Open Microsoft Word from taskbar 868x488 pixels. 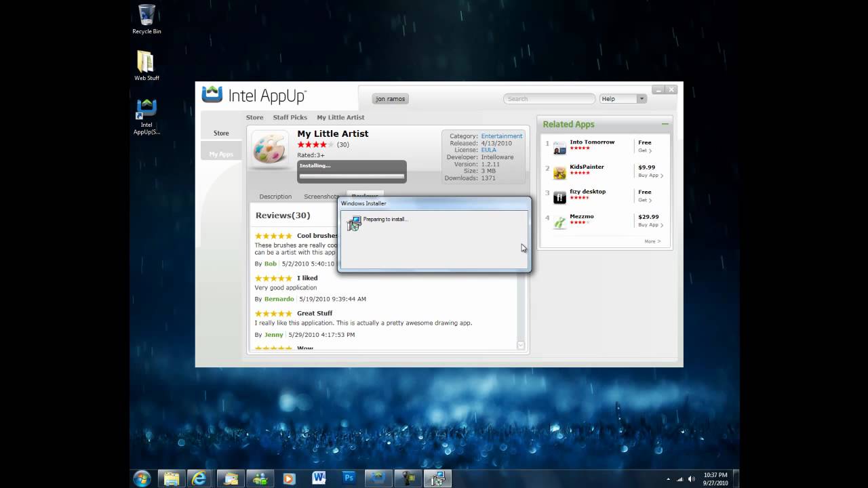(x=319, y=478)
